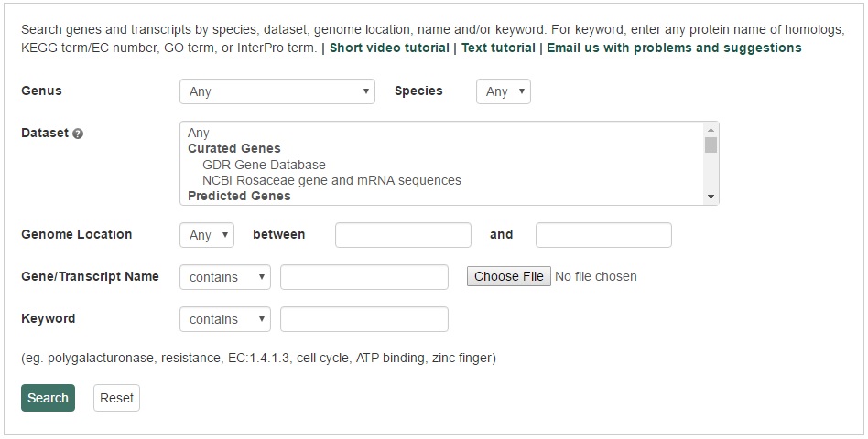Select GDR Gene Database in dataset list

pos(264,165)
